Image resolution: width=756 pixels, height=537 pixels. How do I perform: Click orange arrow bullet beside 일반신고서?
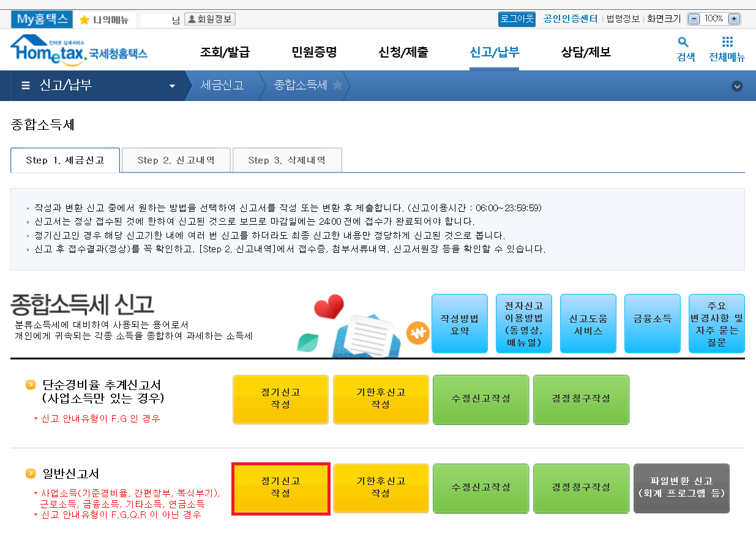[x=31, y=474]
